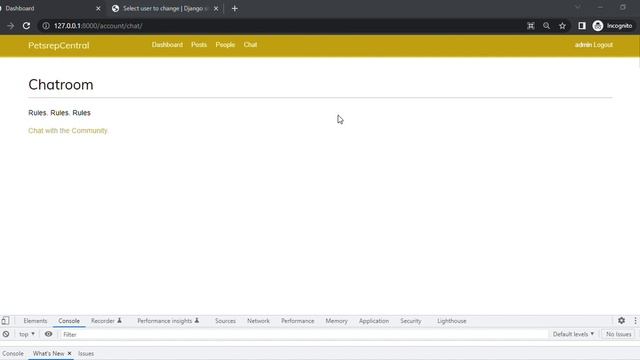Image resolution: width=640 pixels, height=360 pixels.
Task: Toggle the DevTools device toolbar icon
Action: click(5, 321)
